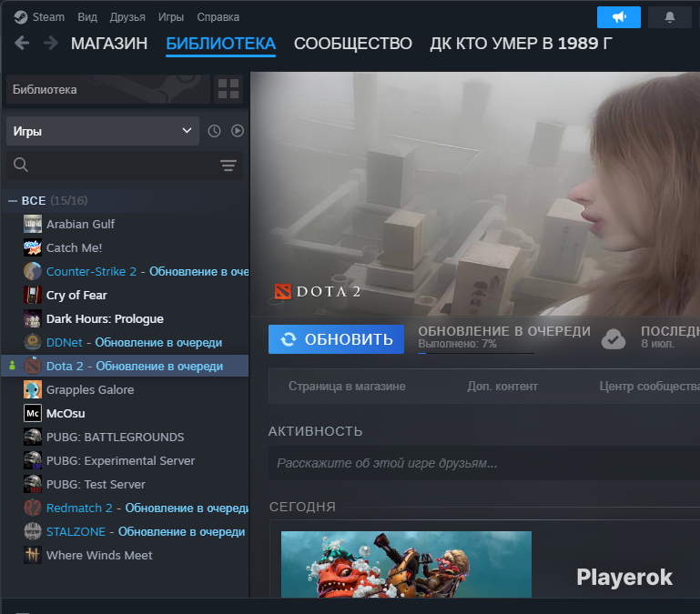Open the Steam menu with logo

[x=39, y=17]
